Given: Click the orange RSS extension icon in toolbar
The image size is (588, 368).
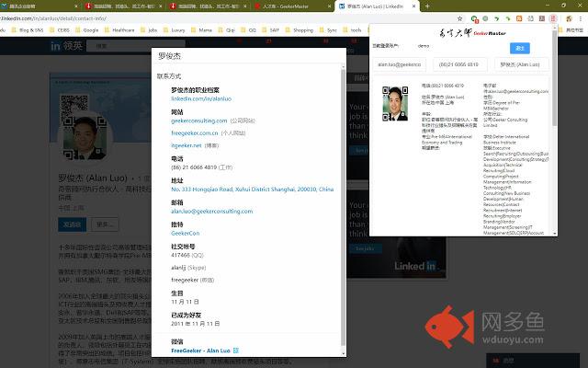Looking at the screenshot, I should (x=519, y=18).
